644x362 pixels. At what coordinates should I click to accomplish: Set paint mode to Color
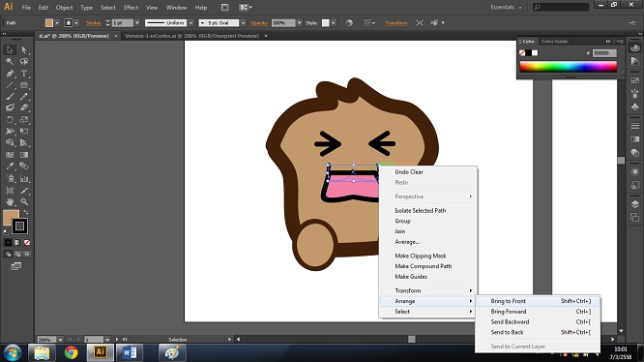tap(8, 242)
